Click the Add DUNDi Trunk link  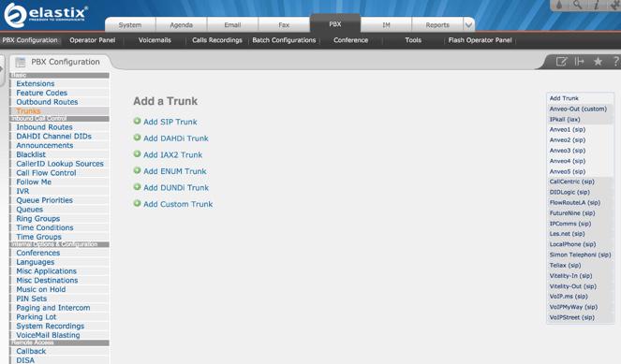pos(176,187)
